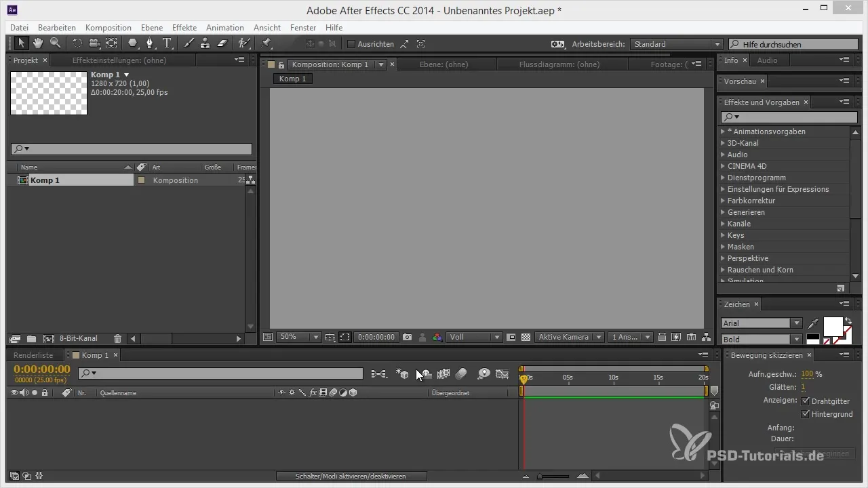
Task: Toggle Draft 3D in timeline
Action: (403, 373)
